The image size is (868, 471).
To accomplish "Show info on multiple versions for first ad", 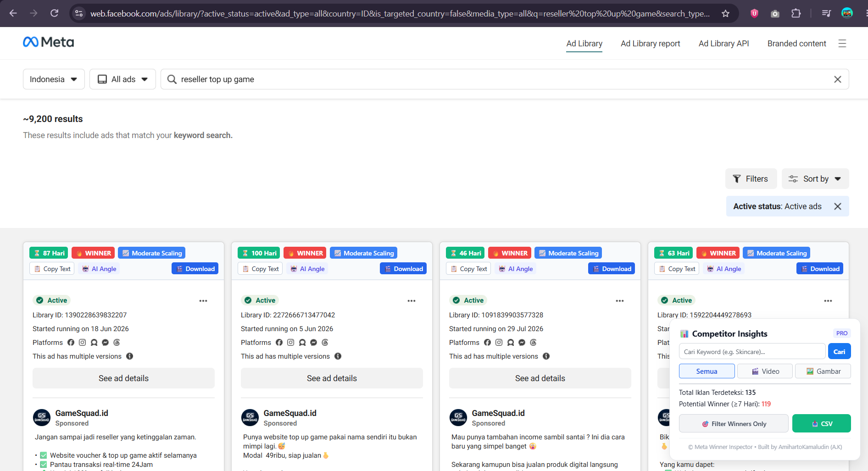I will pos(130,356).
